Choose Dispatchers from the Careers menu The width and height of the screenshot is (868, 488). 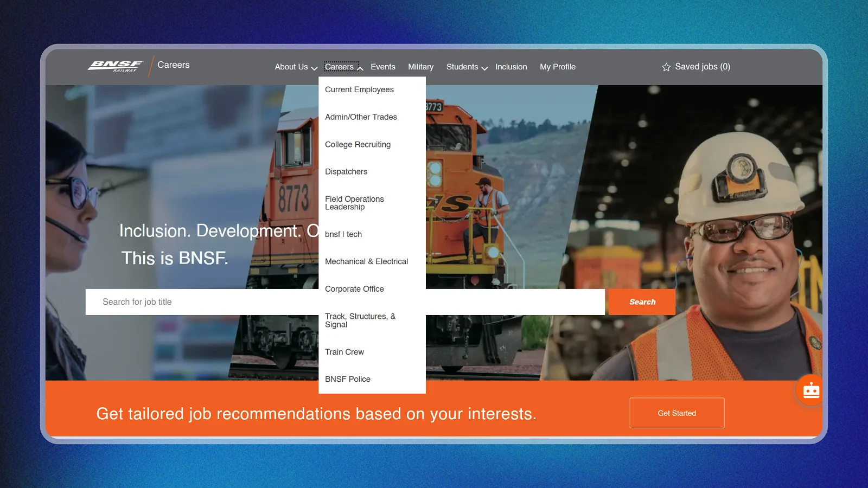pyautogui.click(x=346, y=171)
